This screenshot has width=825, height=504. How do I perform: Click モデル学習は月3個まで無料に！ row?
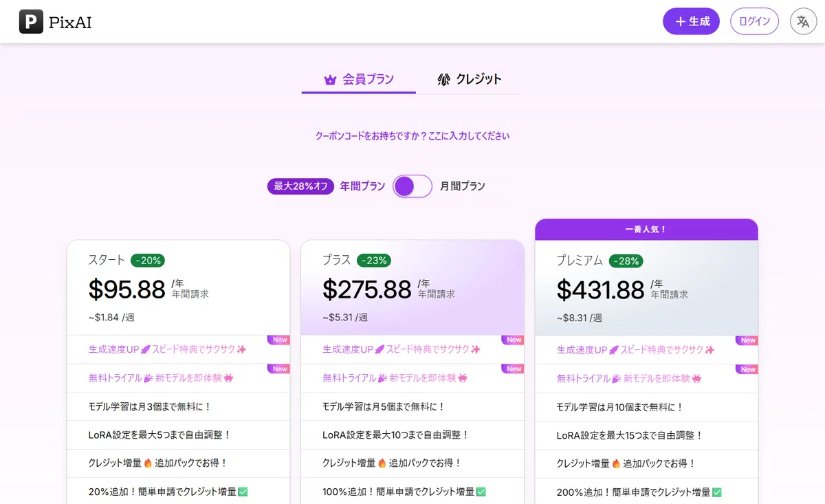(179, 407)
